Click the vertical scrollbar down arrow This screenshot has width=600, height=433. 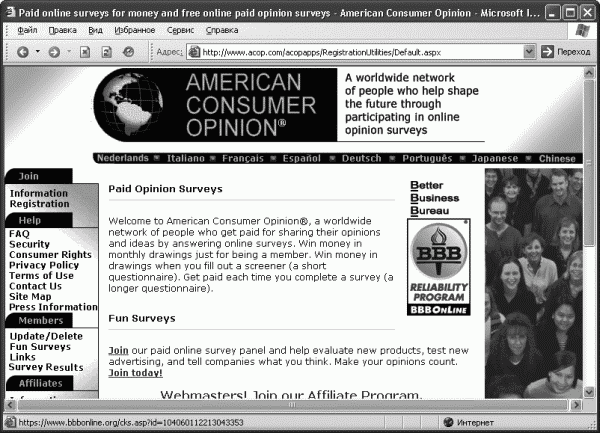[589, 392]
